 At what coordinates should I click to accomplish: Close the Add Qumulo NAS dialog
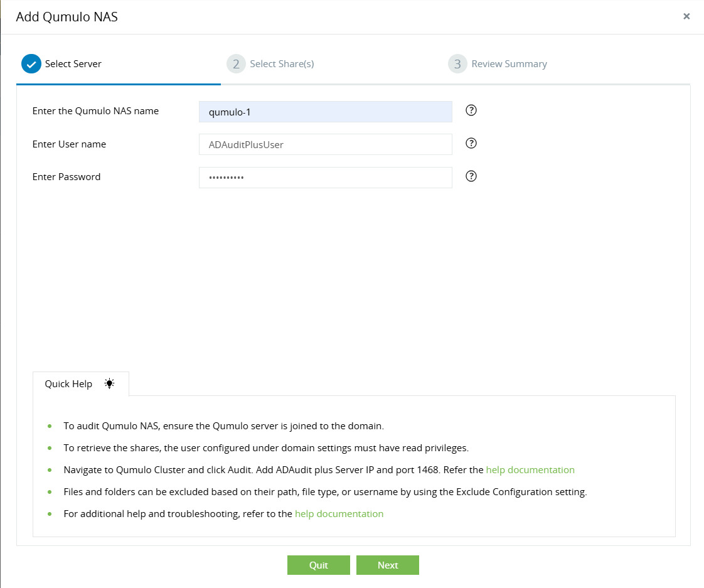pos(686,16)
